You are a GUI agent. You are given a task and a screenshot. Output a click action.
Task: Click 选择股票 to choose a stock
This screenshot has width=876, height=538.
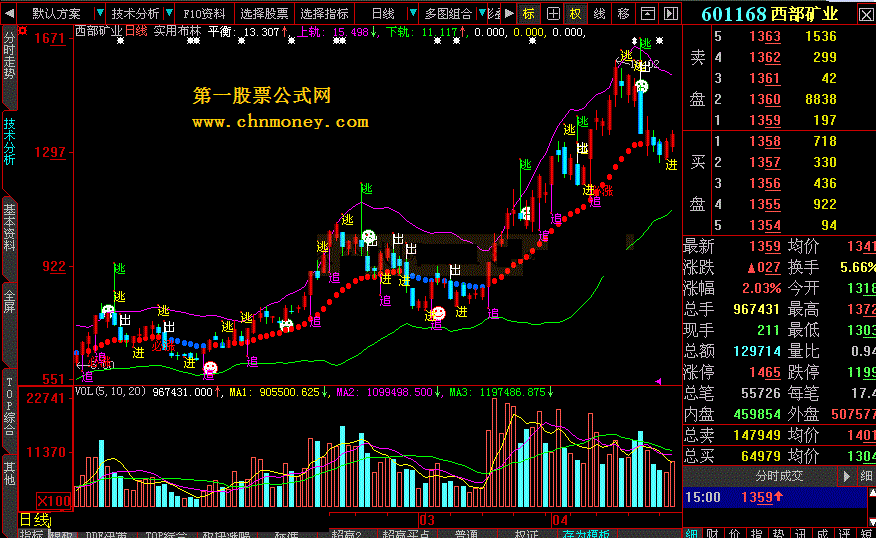click(x=264, y=13)
